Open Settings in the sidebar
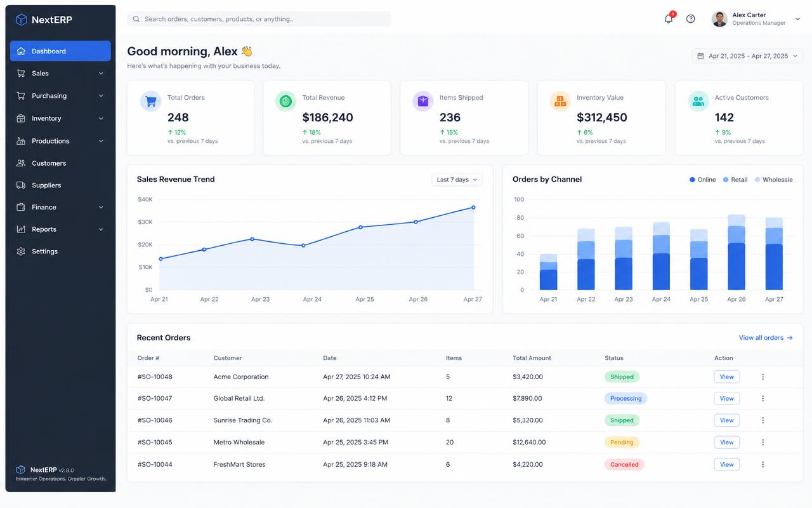The height and width of the screenshot is (508, 812). (x=60, y=251)
